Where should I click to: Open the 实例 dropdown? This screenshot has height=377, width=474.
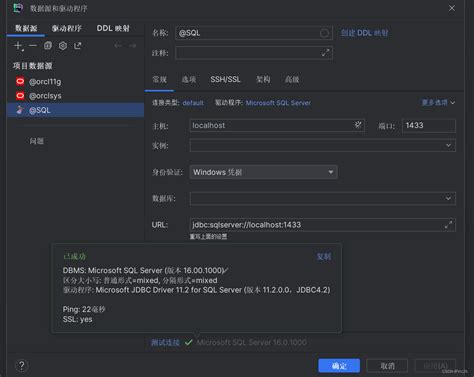322,145
